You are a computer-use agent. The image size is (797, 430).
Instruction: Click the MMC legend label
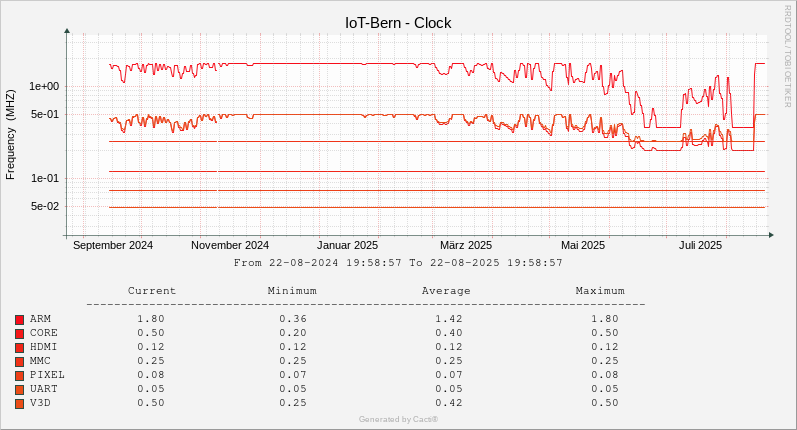click(x=40, y=361)
